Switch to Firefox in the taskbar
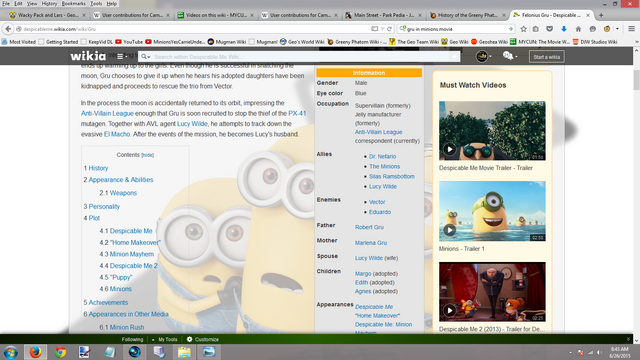This screenshot has width=640, height=360. tap(36, 352)
